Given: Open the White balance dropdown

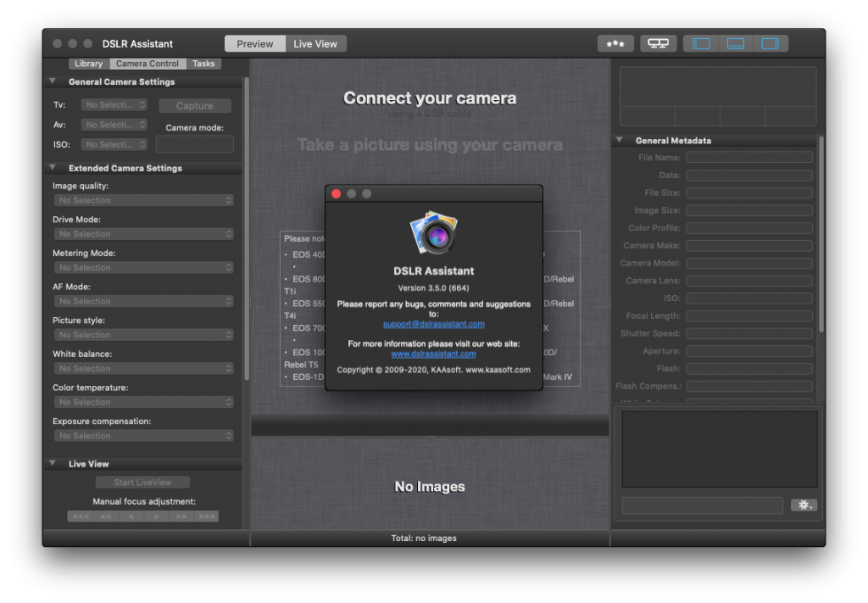Looking at the screenshot, I should pos(144,368).
